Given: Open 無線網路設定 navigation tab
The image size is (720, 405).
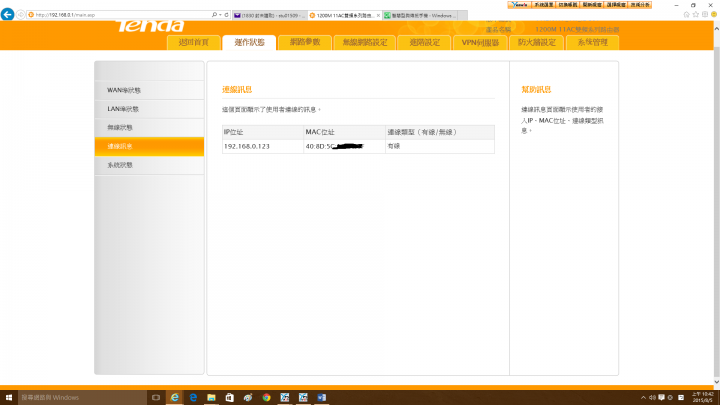Looking at the screenshot, I should [365, 42].
